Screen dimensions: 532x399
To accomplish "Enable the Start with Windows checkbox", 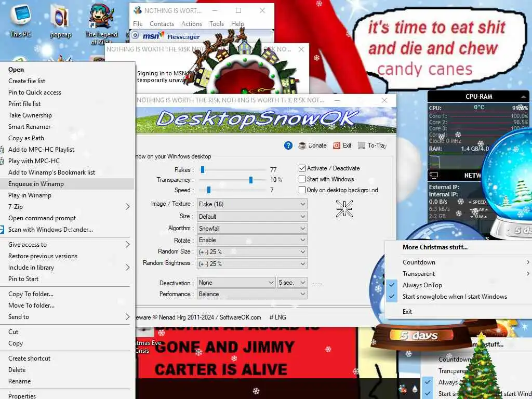I will click(x=302, y=179).
